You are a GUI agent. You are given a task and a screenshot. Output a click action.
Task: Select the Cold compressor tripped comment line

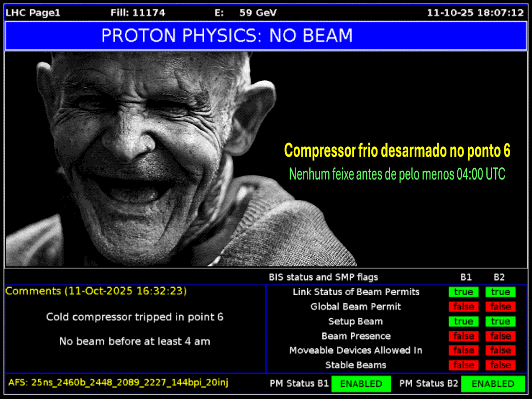point(135,317)
